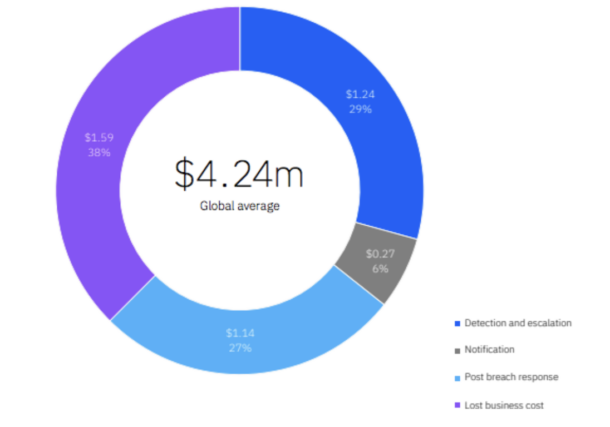Click the Post breach response legend swatch

(458, 378)
